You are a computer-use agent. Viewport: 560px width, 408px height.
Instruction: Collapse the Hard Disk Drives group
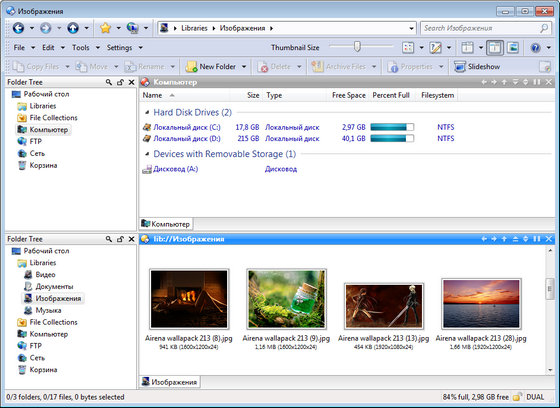(x=147, y=113)
